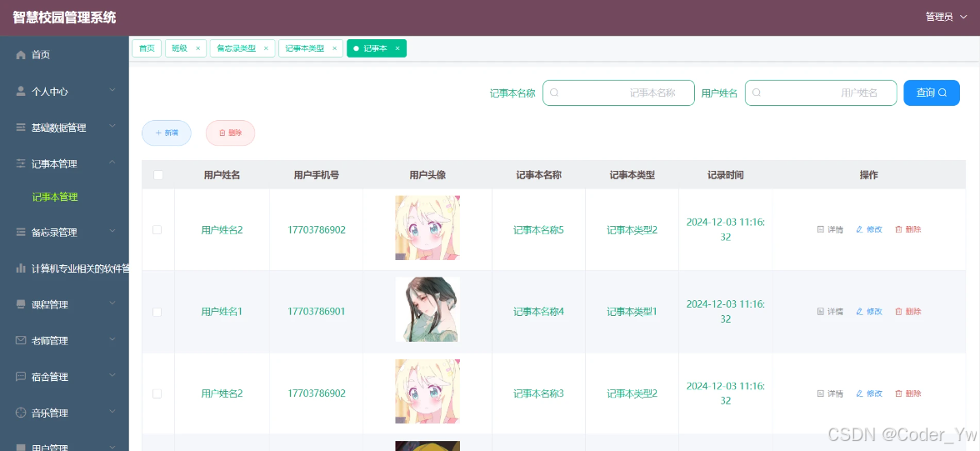Switch to the 备忘录类型 tab

point(237,48)
